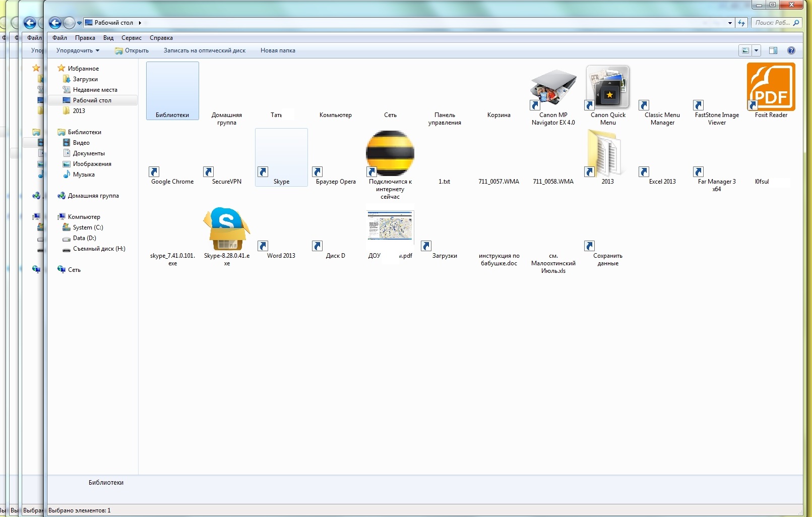
Task: Select the file 711_0057.WMA
Action: click(498, 182)
